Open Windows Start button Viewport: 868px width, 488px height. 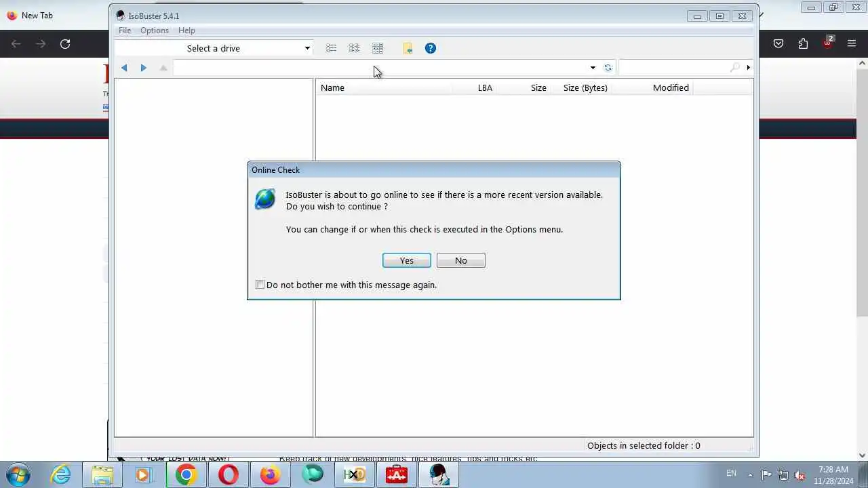tap(17, 474)
